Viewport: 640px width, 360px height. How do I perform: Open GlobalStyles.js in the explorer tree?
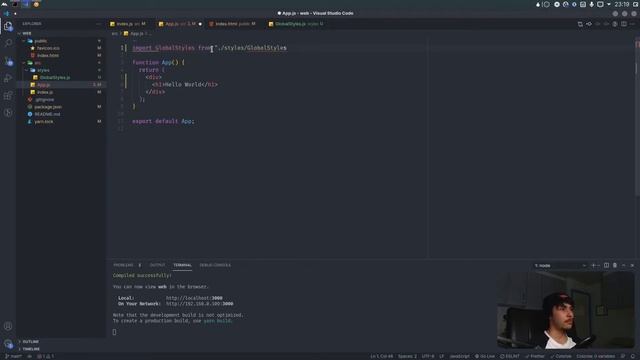61,78
